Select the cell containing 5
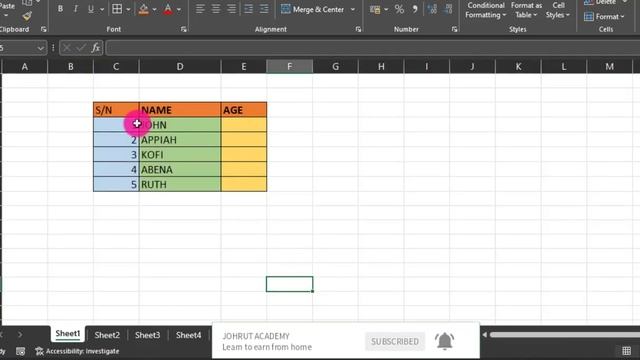640x360 pixels. click(x=116, y=184)
